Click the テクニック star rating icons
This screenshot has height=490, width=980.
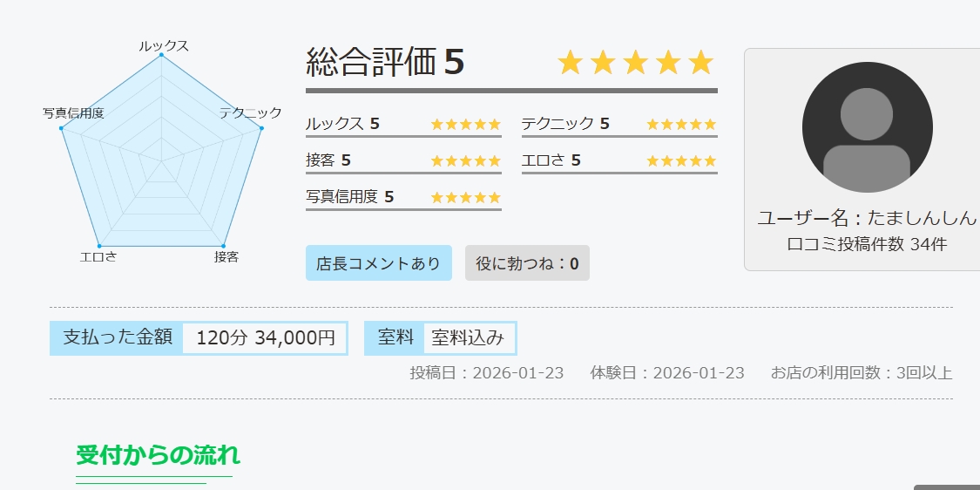point(680,124)
